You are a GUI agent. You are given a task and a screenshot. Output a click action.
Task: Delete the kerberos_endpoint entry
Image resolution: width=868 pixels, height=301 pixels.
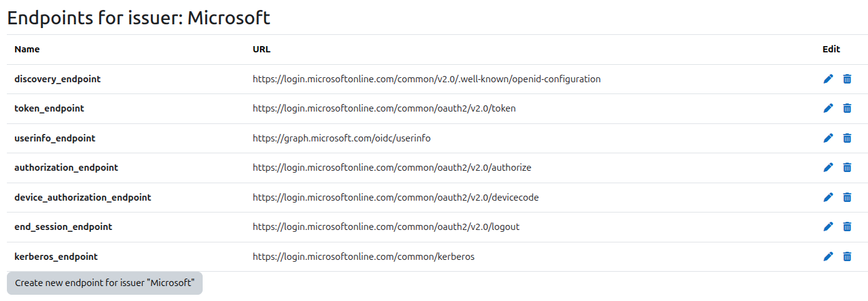(847, 256)
